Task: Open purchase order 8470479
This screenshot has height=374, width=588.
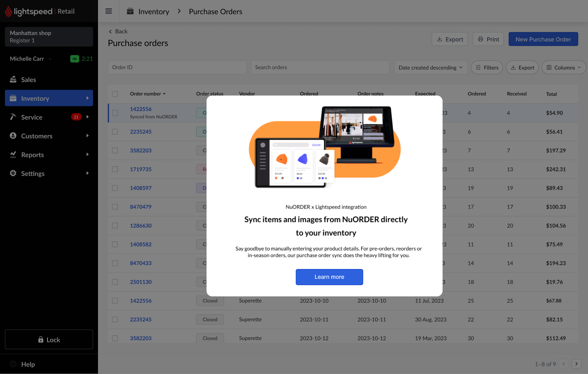Action: click(x=141, y=207)
